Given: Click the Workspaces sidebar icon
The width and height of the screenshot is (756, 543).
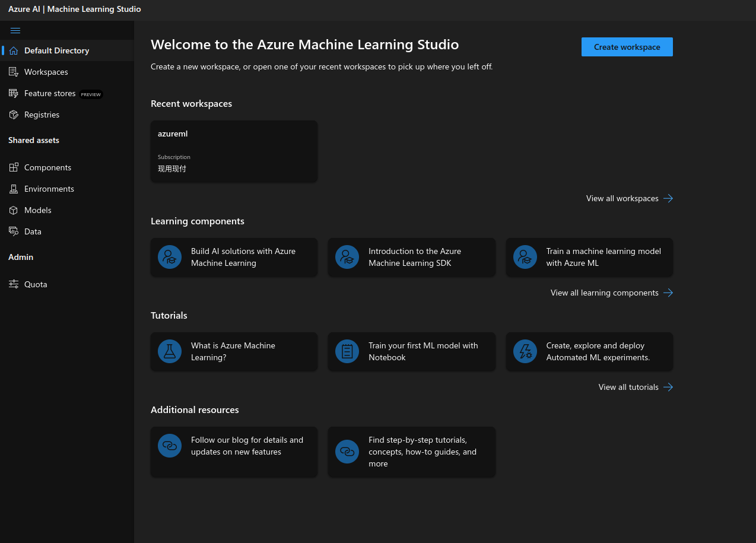Looking at the screenshot, I should pyautogui.click(x=14, y=72).
